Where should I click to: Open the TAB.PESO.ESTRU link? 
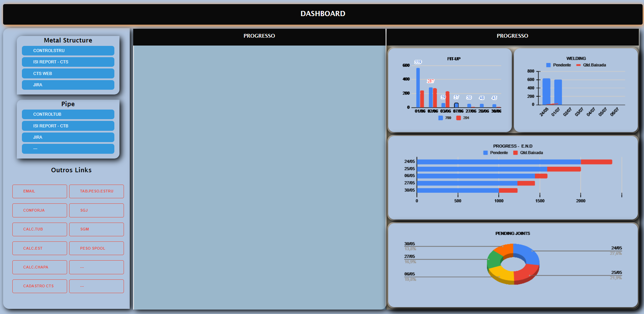pyautogui.click(x=97, y=191)
